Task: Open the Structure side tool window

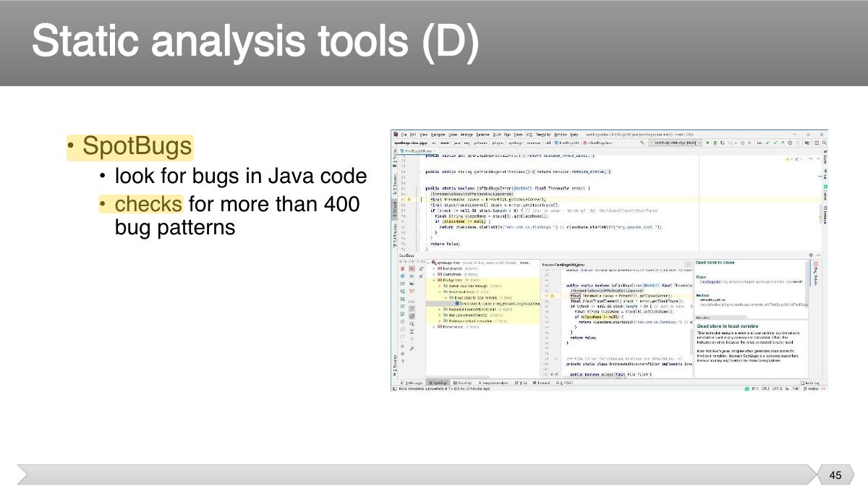Action: tap(394, 184)
